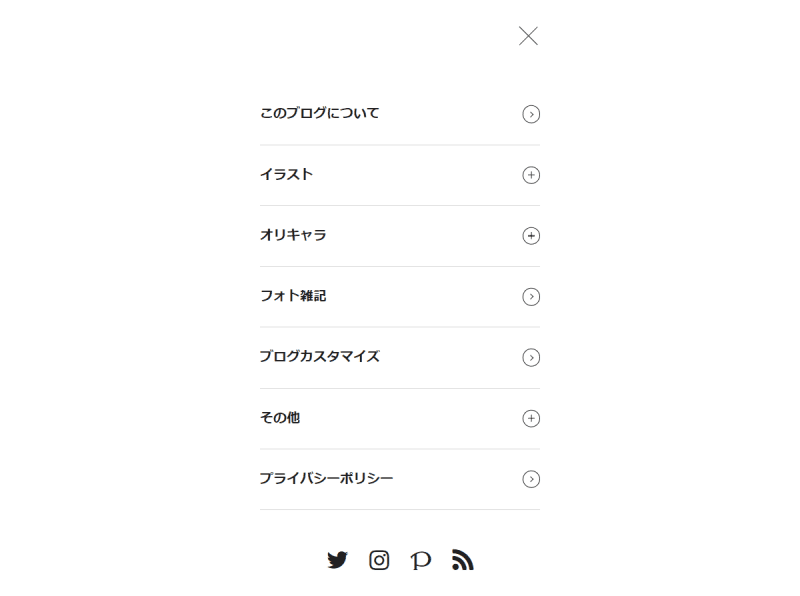The width and height of the screenshot is (800, 596).
Task: Open the このブログについて menu item
Action: [319, 113]
